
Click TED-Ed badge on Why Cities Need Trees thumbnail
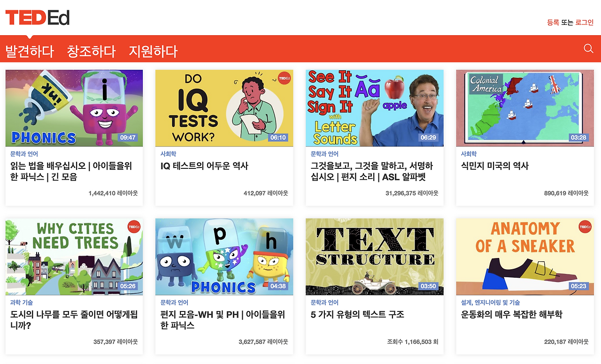click(x=134, y=227)
